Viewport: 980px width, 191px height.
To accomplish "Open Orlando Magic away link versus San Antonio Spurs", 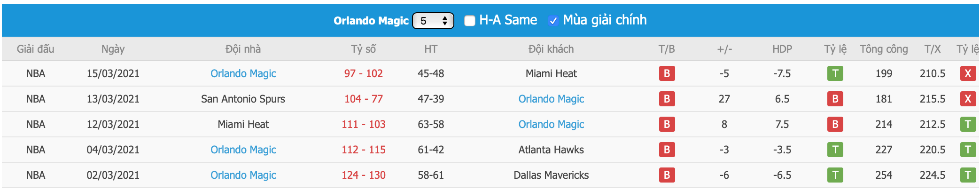I will (x=551, y=99).
